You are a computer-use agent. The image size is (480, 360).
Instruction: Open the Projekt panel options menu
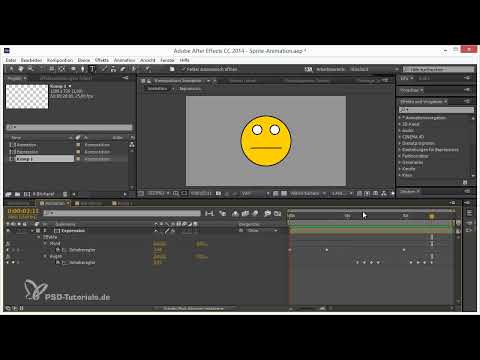tap(125, 78)
